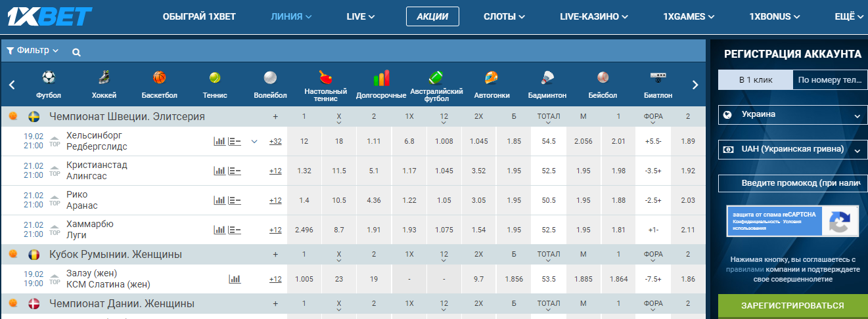Open the Фильтр dropdown
868x319 pixels.
point(33,51)
